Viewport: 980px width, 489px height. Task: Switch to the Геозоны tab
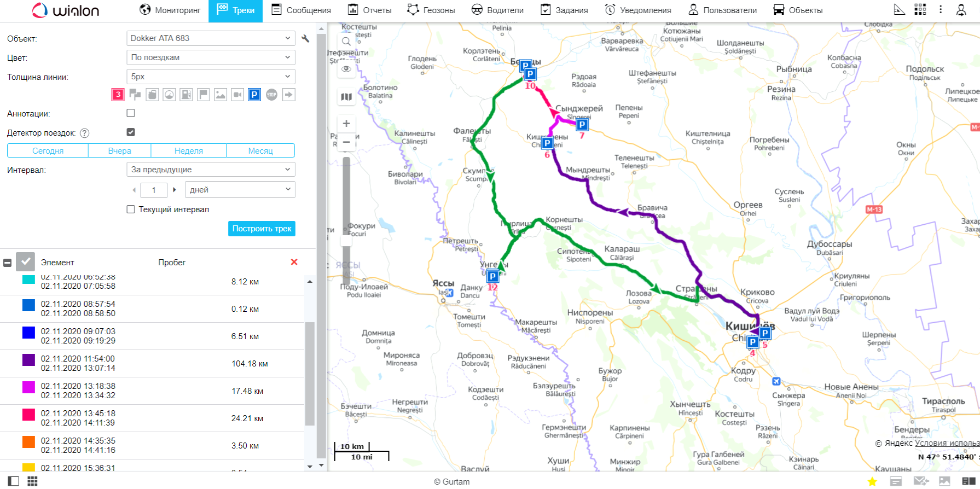431,10
